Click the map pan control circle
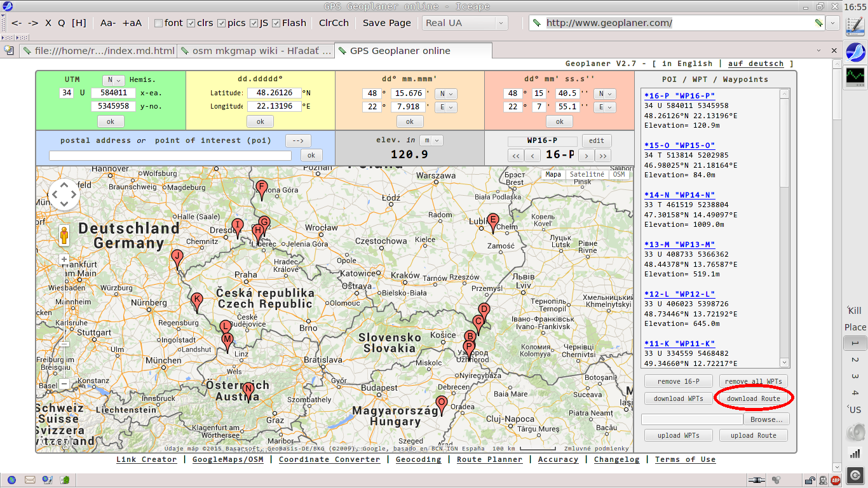Image resolution: width=868 pixels, height=488 pixels. [64, 194]
